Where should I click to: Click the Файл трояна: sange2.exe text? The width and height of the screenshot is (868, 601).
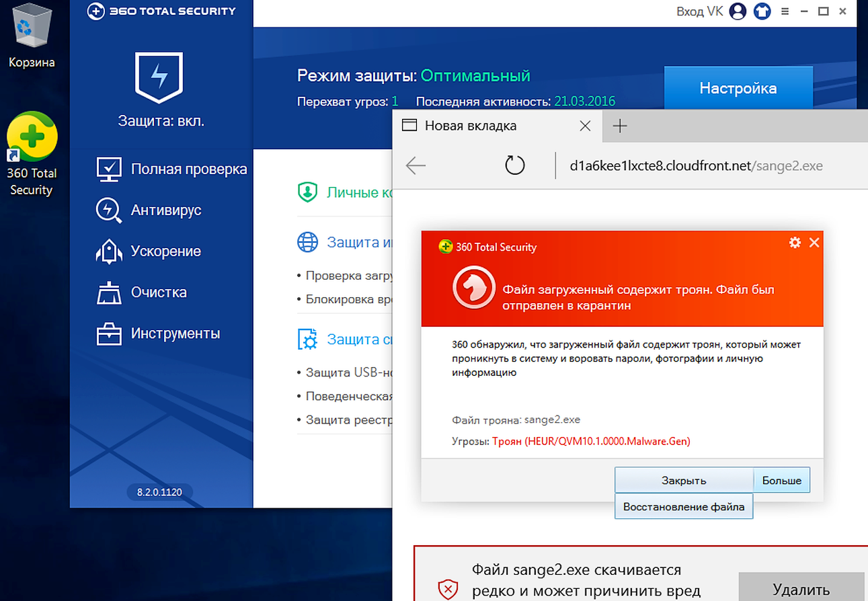click(x=516, y=419)
